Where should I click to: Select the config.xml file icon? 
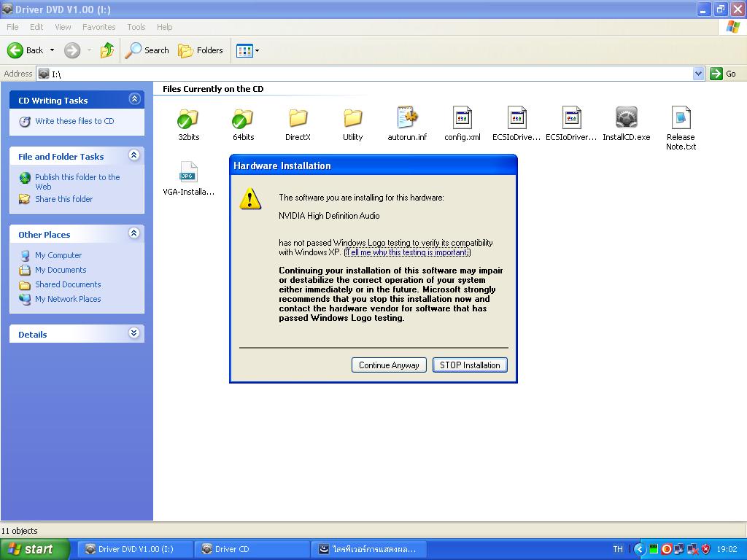[462, 117]
